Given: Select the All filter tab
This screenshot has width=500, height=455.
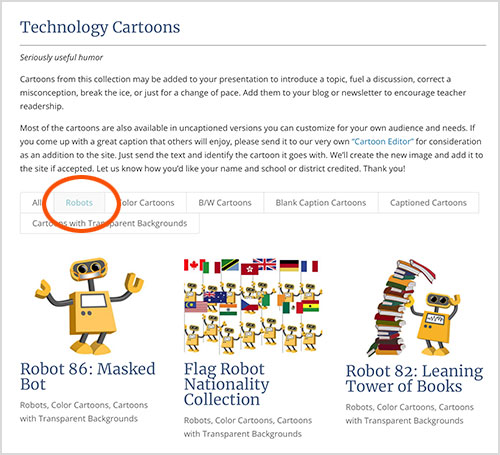Looking at the screenshot, I should 37,203.
